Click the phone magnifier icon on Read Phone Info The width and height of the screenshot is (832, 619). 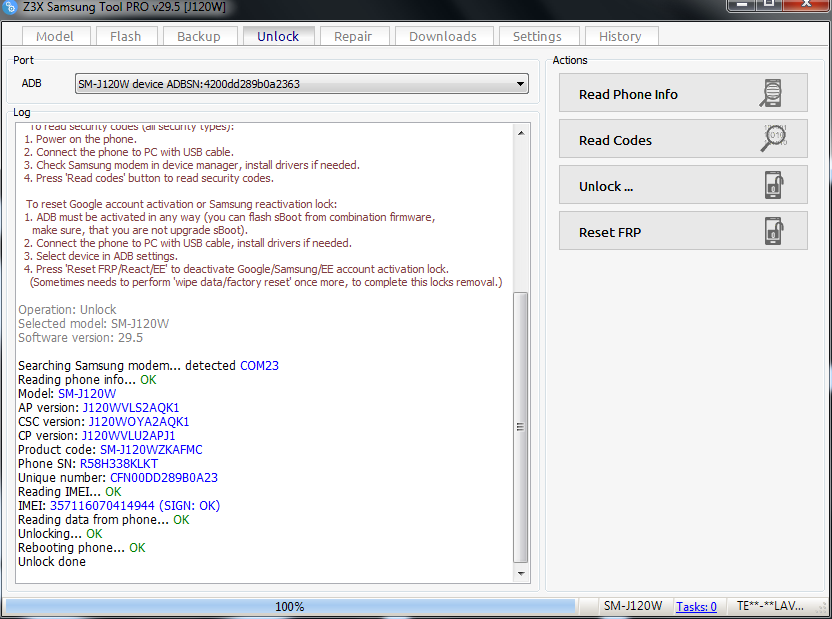click(x=772, y=93)
